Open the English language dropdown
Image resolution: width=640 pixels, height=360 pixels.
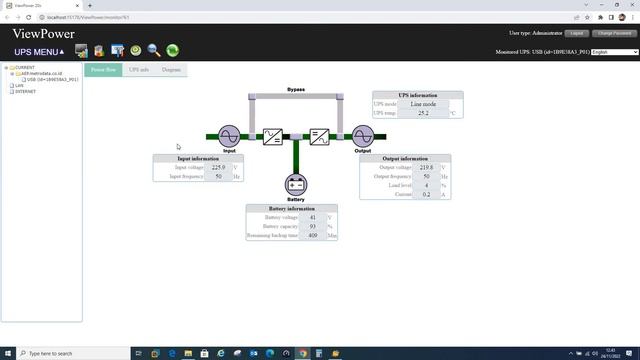(614, 52)
